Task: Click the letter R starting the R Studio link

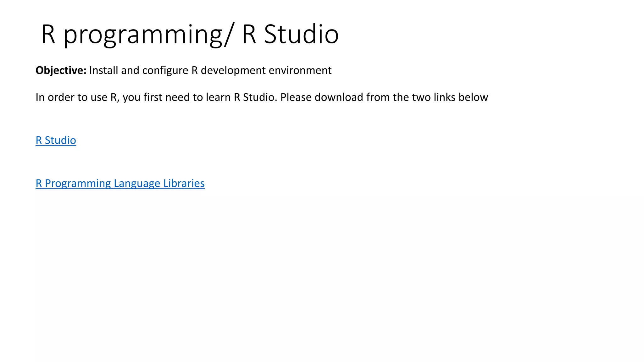Action: pos(39,140)
